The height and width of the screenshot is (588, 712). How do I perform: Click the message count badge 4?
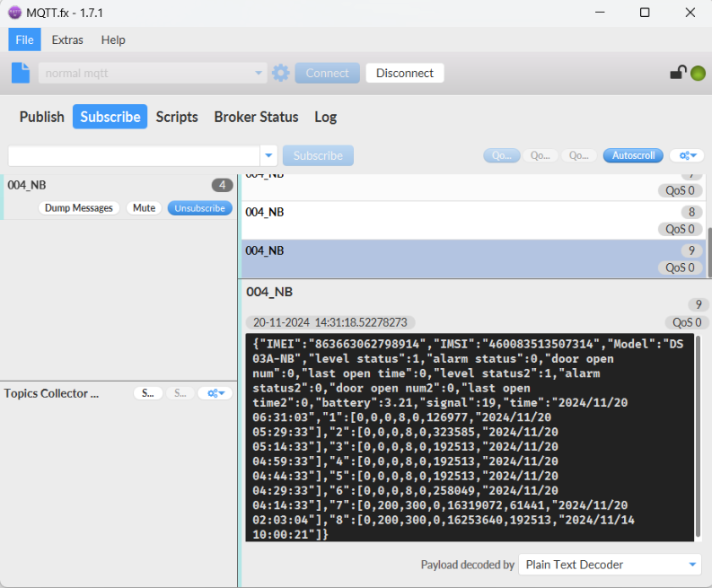[222, 185]
